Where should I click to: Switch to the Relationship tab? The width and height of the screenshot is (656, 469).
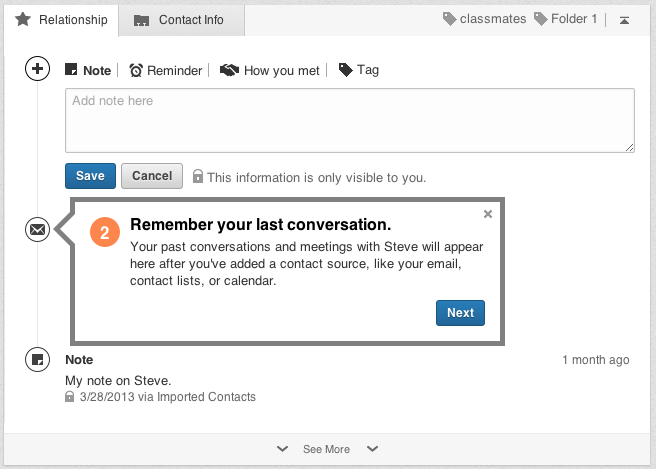click(x=61, y=20)
